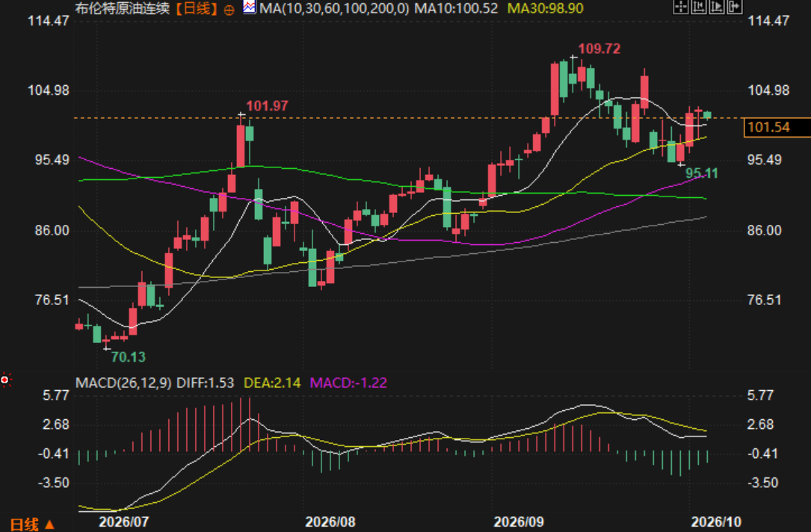Click 5.77 on the left MACD axis
This screenshot has height=532, width=811.
[55, 395]
